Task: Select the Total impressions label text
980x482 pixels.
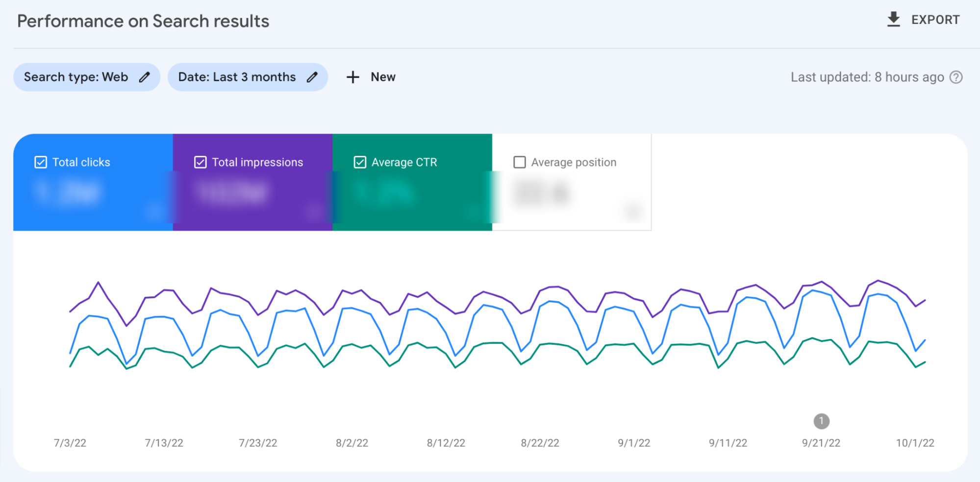Action: (257, 162)
